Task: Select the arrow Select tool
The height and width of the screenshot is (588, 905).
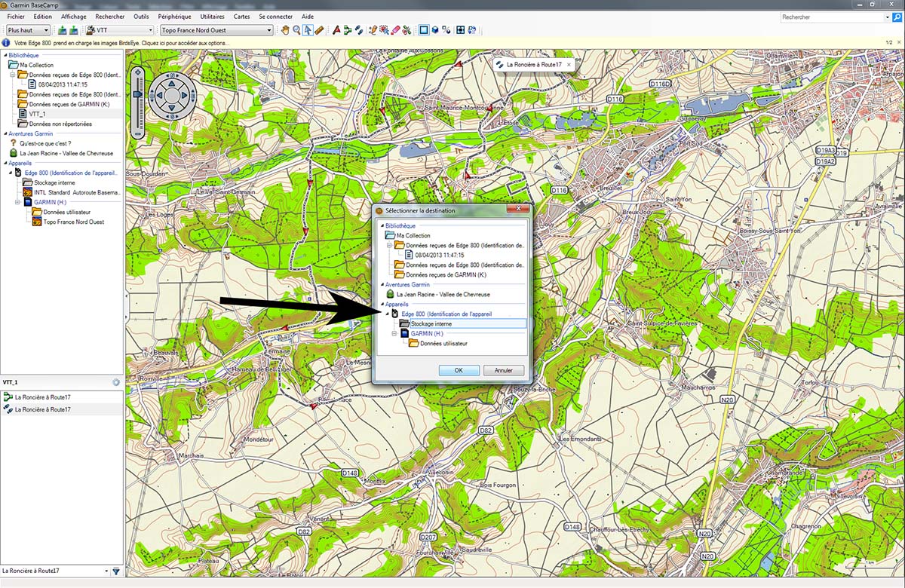Action: [x=308, y=30]
